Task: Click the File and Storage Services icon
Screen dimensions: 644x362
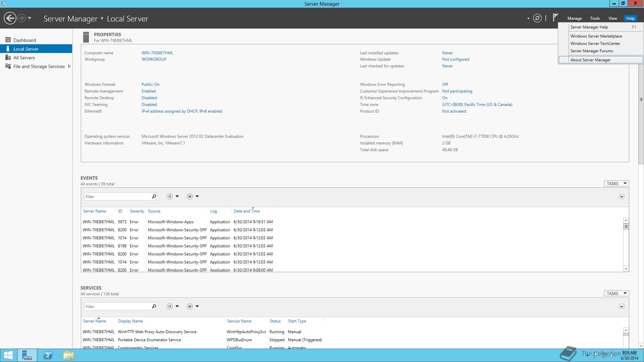Action: coord(8,66)
